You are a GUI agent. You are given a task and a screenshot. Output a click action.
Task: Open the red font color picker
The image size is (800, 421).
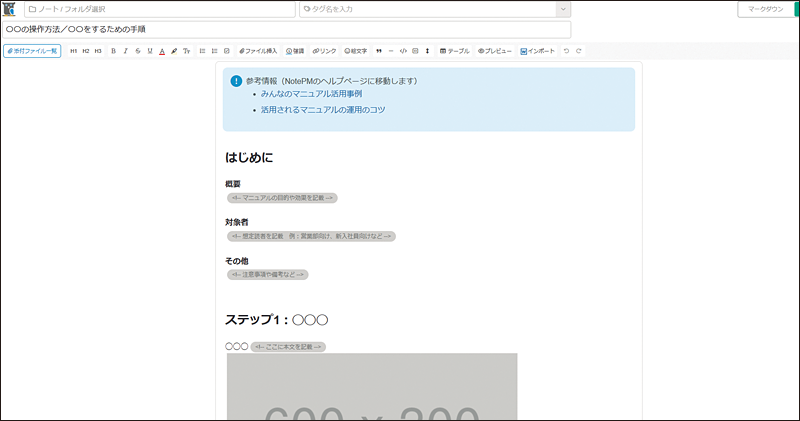[x=162, y=50]
